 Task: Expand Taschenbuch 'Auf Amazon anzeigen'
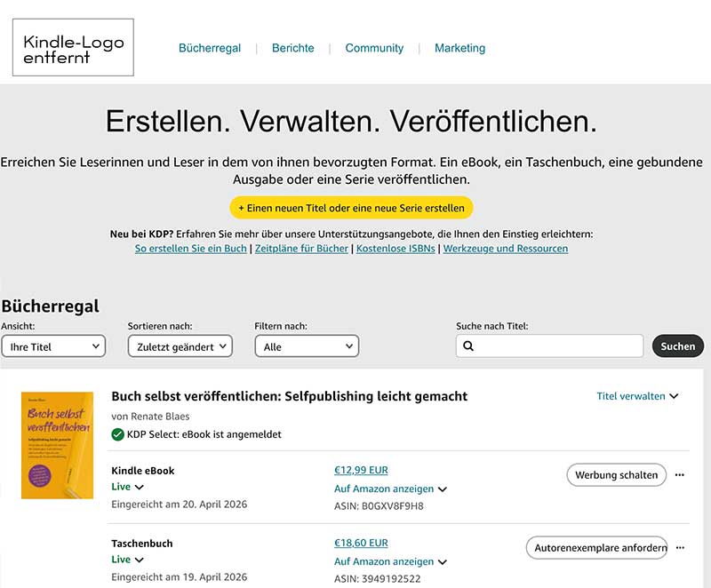[x=390, y=561]
